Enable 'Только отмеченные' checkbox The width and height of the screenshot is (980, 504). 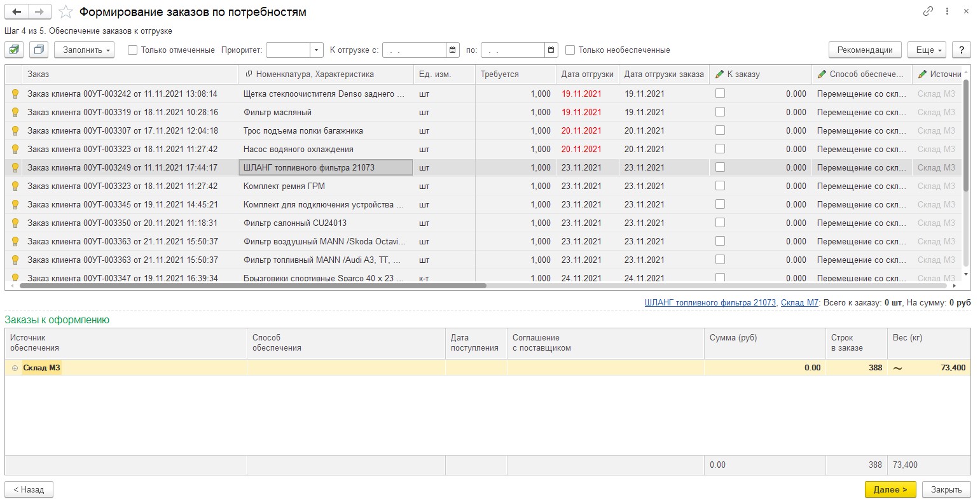click(133, 50)
